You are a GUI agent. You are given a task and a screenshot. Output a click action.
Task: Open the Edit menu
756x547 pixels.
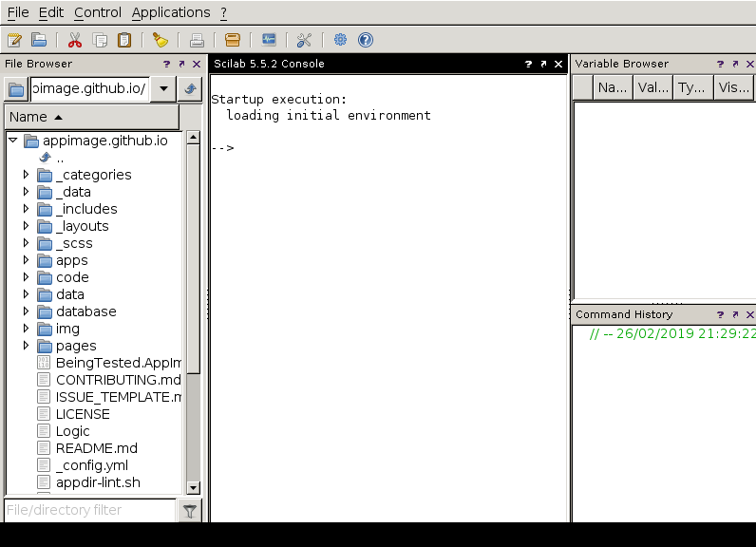tap(51, 12)
